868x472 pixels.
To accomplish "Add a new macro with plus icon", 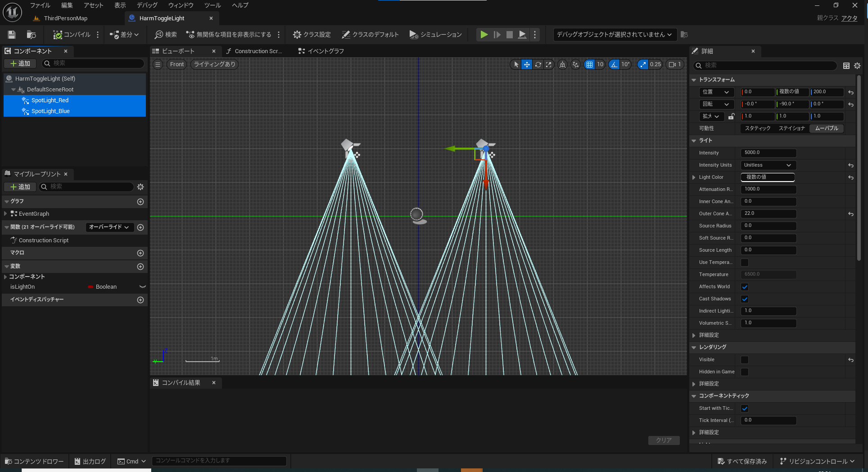I will 140,253.
